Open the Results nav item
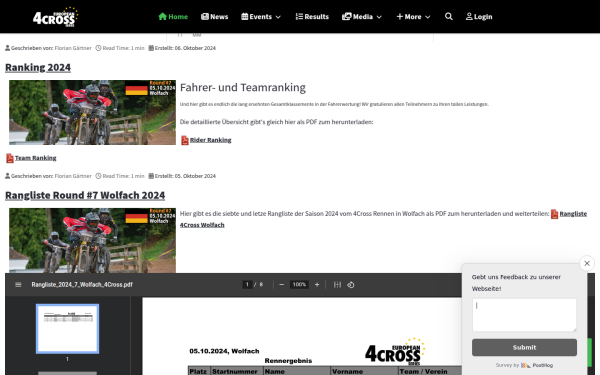600x375 pixels. tap(312, 17)
